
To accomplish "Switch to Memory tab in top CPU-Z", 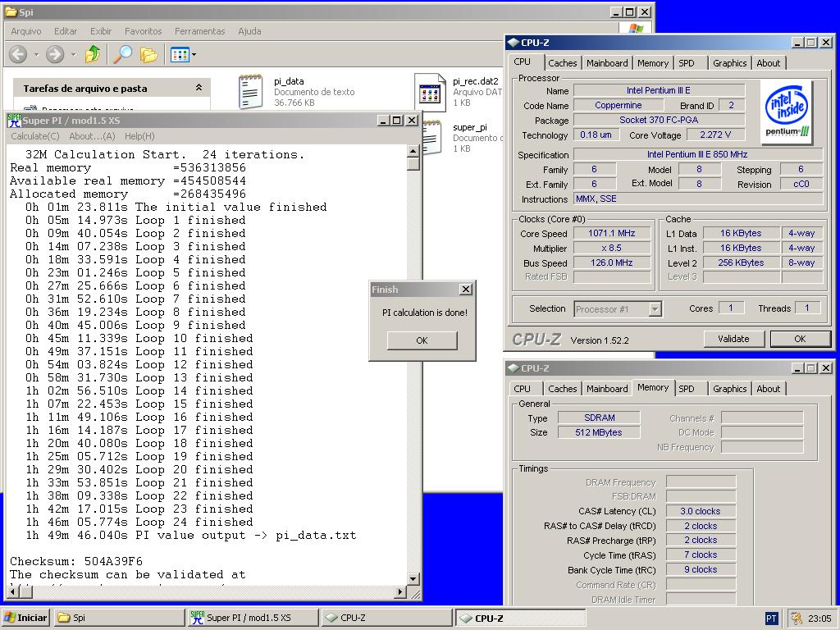I will (652, 63).
